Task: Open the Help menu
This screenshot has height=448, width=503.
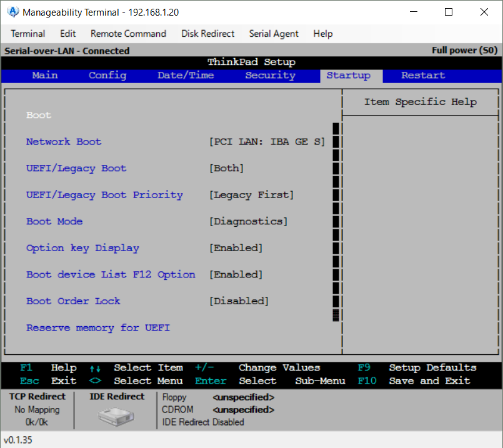Action: tap(323, 34)
